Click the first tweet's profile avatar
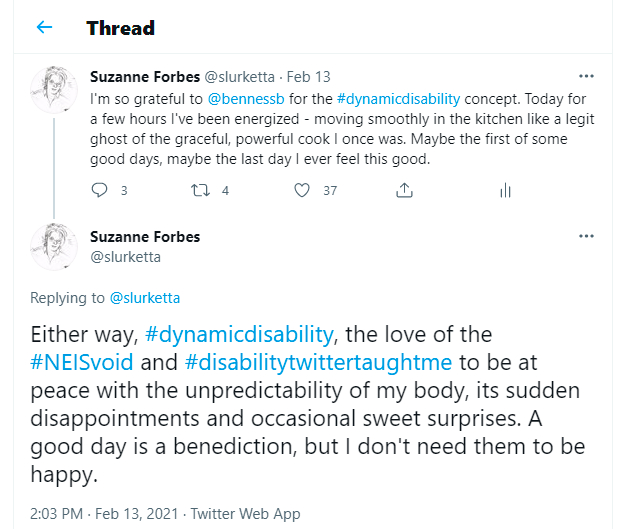Screen dimensions: 643x529 click(53, 91)
